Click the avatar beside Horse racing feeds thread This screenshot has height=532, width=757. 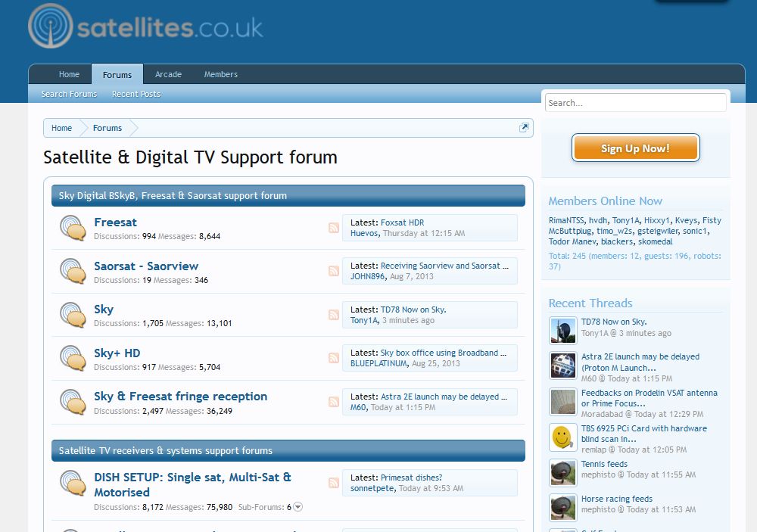[563, 507]
